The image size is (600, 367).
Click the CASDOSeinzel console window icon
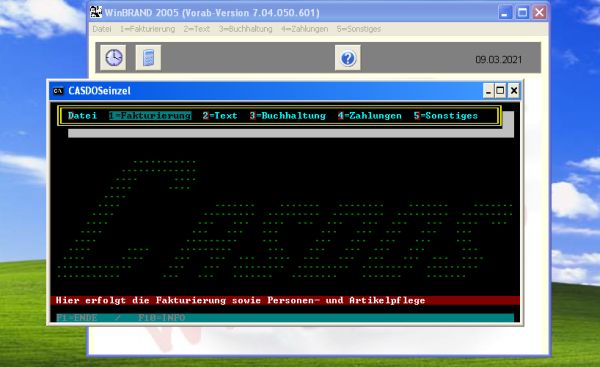pyautogui.click(x=58, y=91)
